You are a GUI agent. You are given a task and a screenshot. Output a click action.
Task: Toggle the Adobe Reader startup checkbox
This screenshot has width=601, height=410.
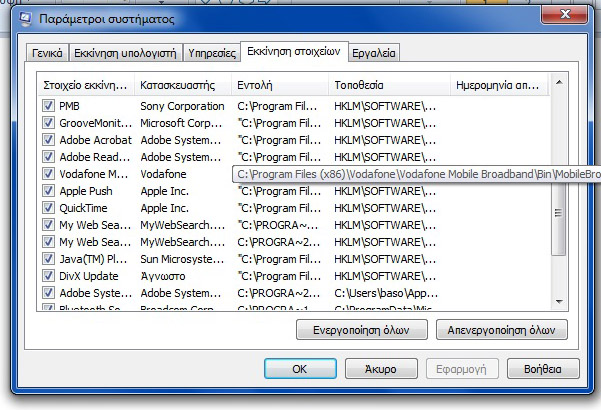tap(48, 156)
